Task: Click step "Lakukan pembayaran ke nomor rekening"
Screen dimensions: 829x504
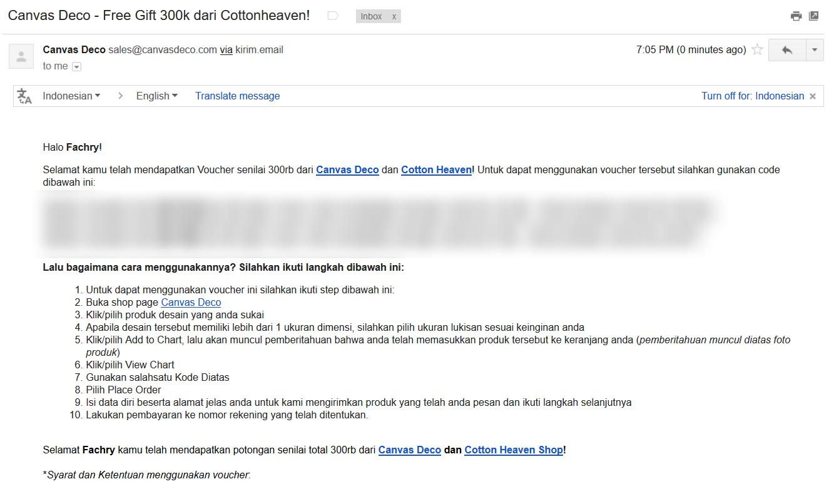Action: 227,415
